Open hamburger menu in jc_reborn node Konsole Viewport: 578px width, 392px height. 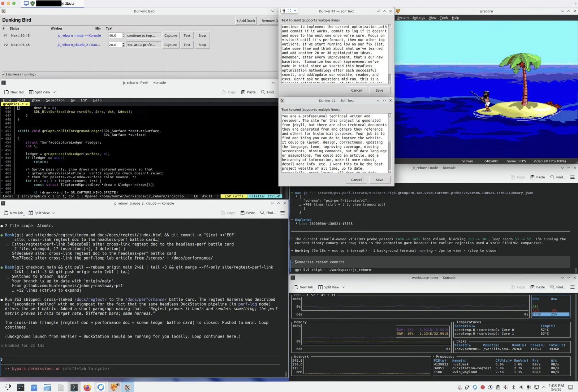point(572,177)
